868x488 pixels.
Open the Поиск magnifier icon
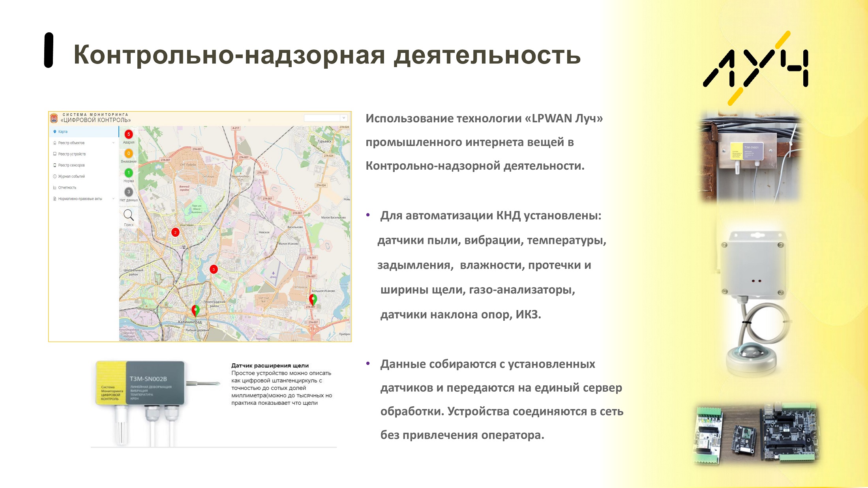point(129,215)
